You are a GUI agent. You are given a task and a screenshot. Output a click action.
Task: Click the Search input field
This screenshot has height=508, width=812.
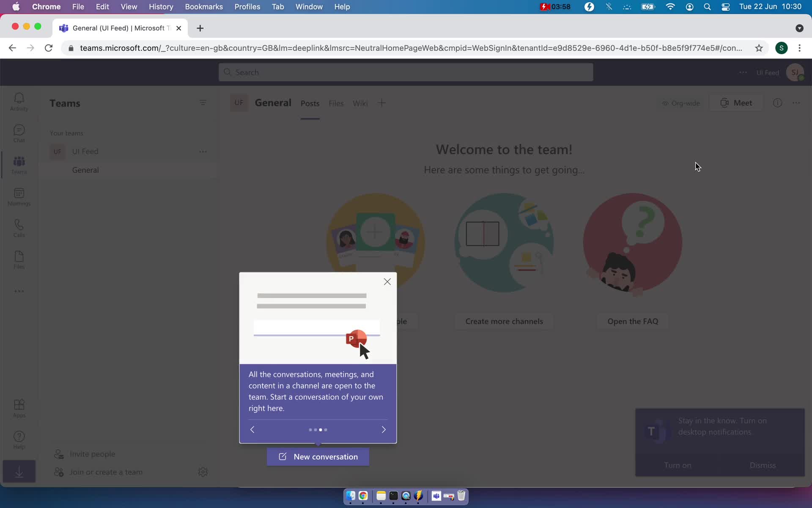pyautogui.click(x=405, y=72)
